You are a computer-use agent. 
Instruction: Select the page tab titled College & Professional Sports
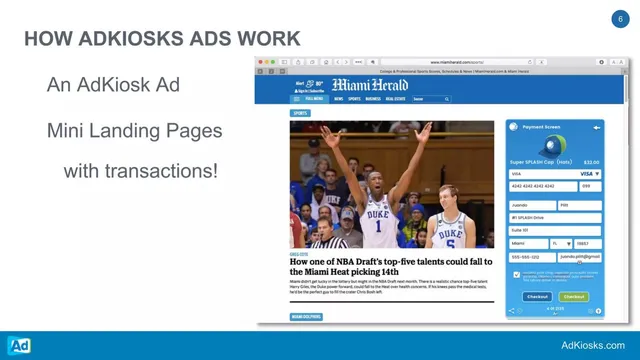pyautogui.click(x=454, y=71)
